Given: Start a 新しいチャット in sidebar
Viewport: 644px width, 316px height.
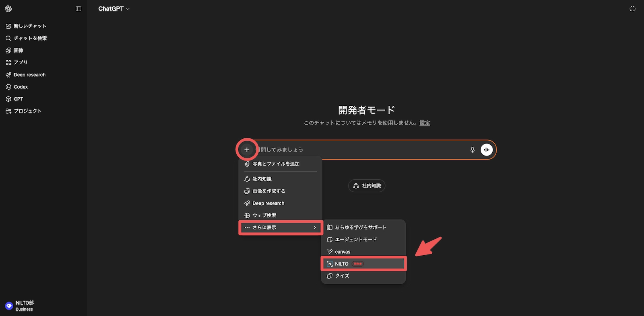Looking at the screenshot, I should pos(30,26).
